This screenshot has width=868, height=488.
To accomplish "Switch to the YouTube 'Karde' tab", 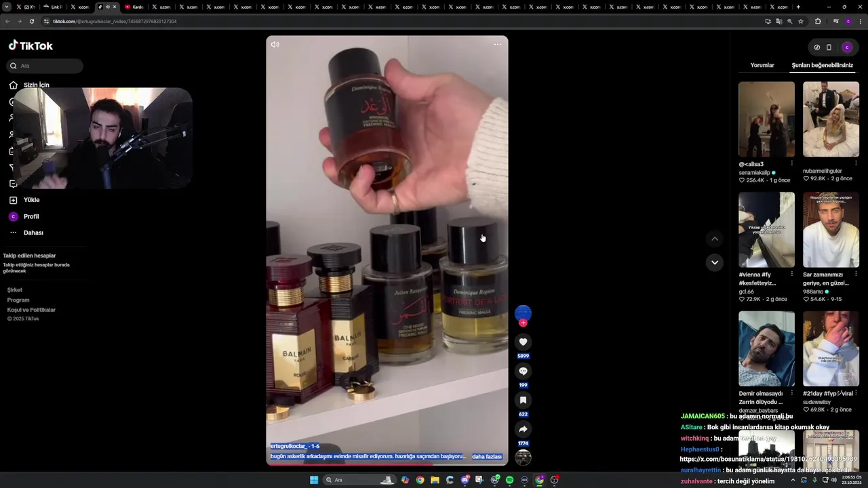I will click(x=134, y=7).
